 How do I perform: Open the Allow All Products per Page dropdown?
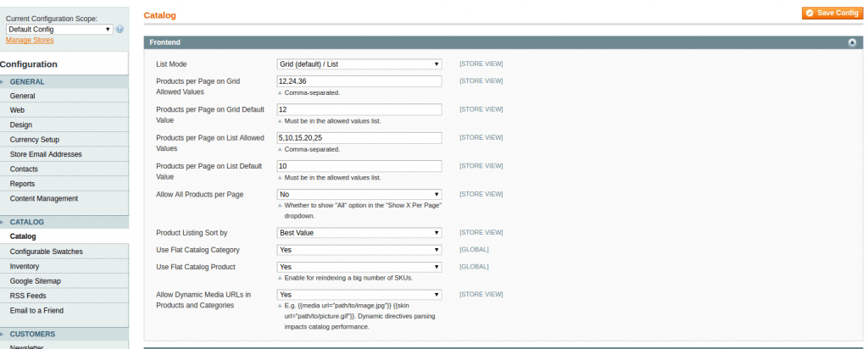(359, 194)
